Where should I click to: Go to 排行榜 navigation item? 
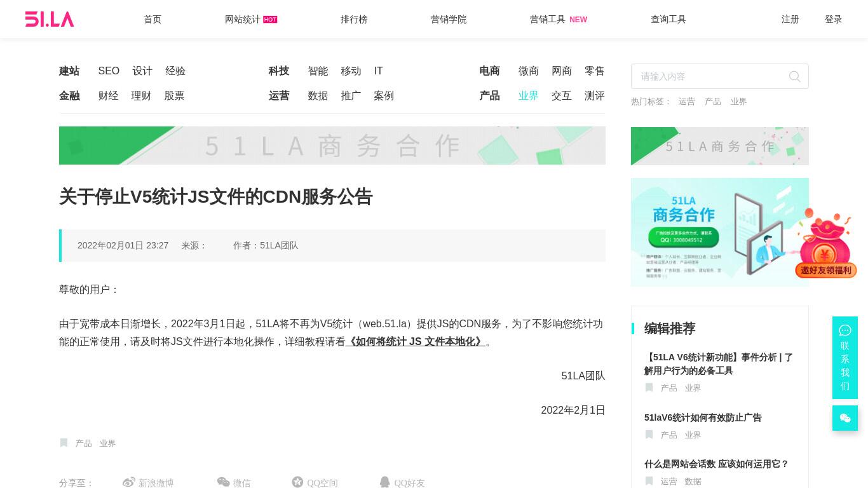click(354, 20)
